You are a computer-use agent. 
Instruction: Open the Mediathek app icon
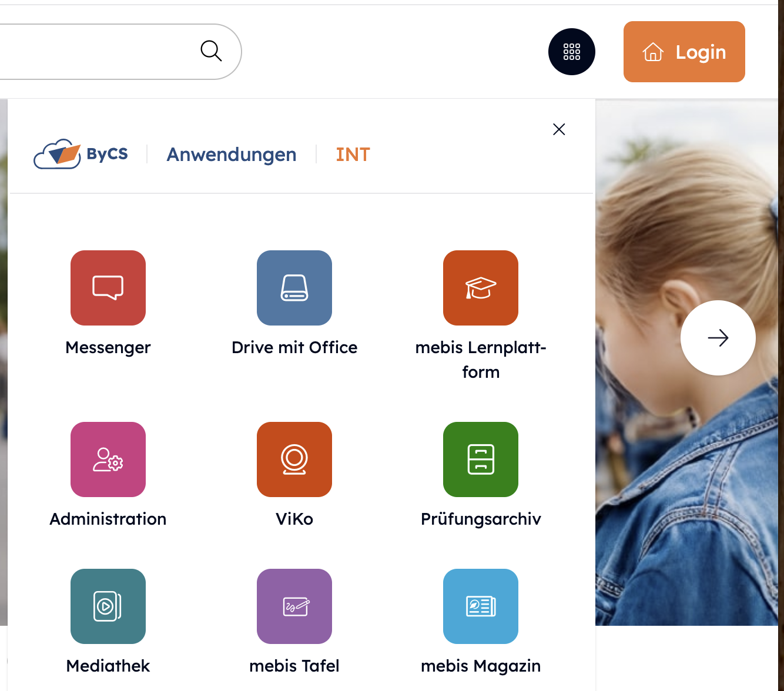[108, 606]
